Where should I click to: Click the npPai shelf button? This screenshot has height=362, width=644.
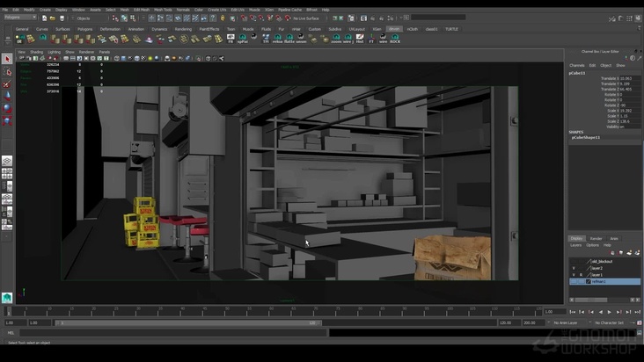point(242,39)
